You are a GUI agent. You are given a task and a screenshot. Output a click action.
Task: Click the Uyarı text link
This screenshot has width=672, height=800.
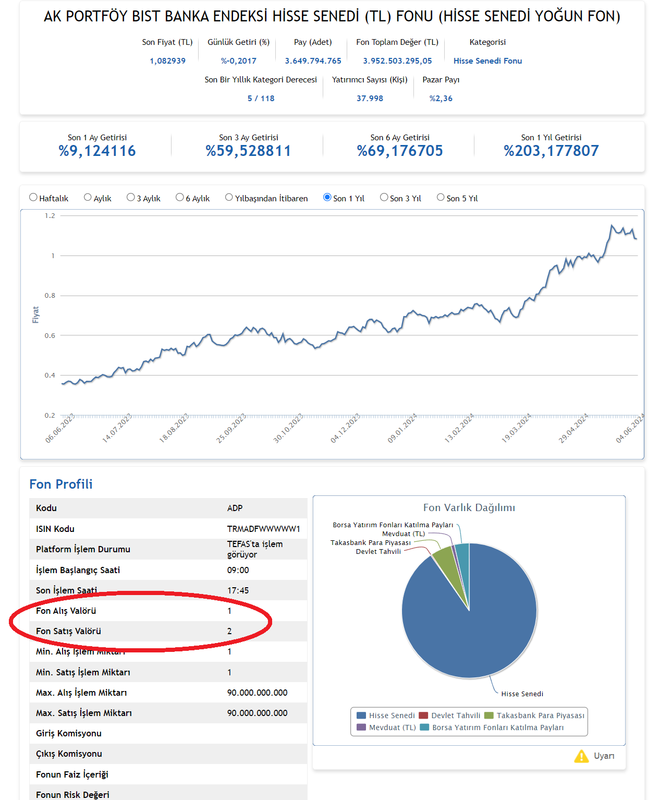click(x=604, y=756)
